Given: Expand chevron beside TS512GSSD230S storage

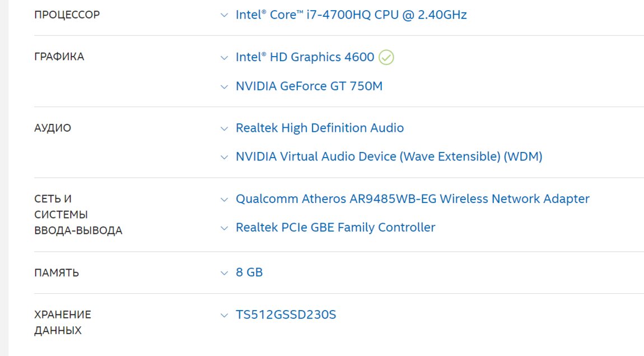Looking at the screenshot, I should pyautogui.click(x=225, y=315).
